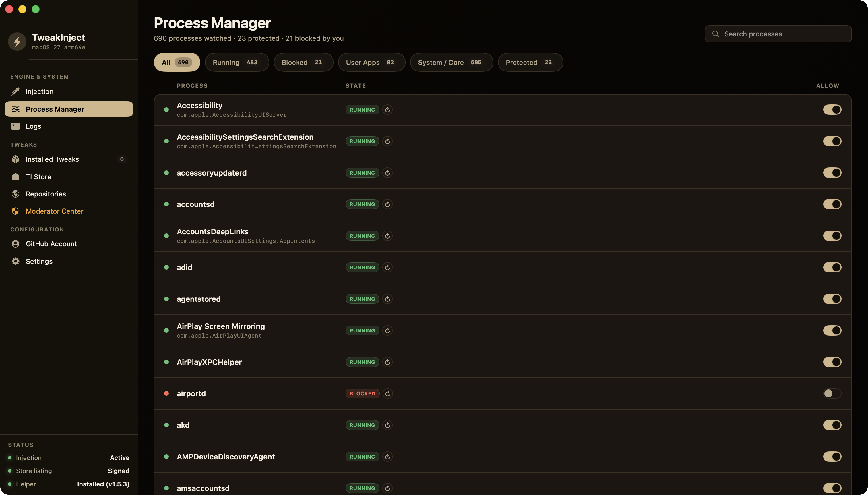The image size is (868, 495).
Task: Click com.apple.AirPlayUIAgent bundle identifier
Action: (x=219, y=336)
